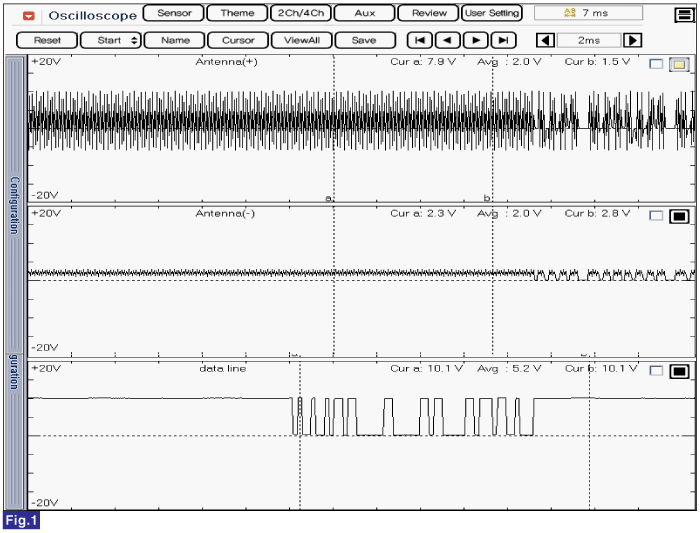
Task: Save the waveform with Save button
Action: (365, 40)
